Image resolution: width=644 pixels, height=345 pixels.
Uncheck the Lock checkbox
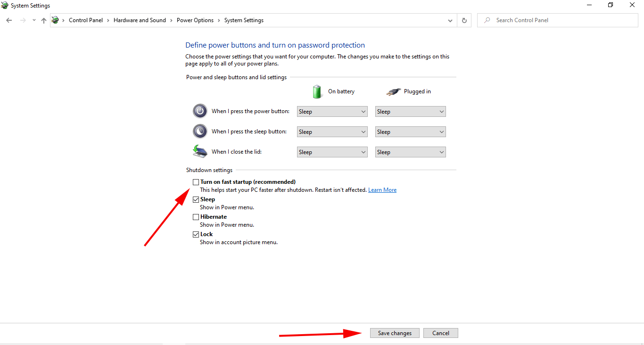(196, 234)
